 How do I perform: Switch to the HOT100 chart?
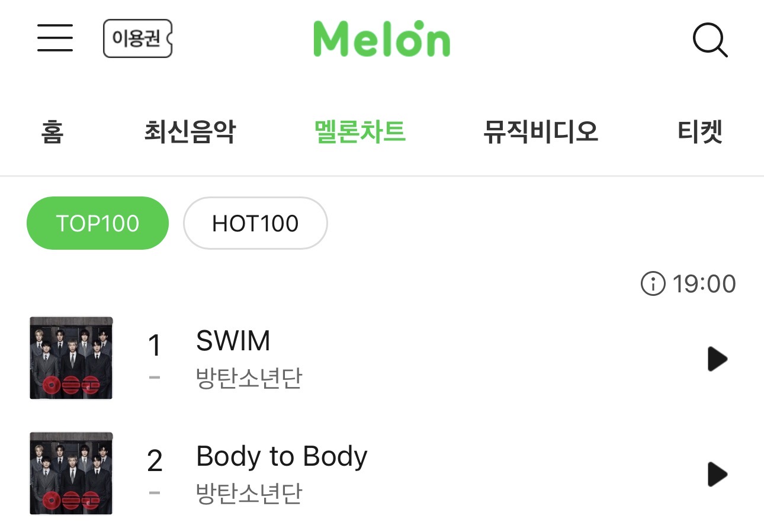click(255, 223)
